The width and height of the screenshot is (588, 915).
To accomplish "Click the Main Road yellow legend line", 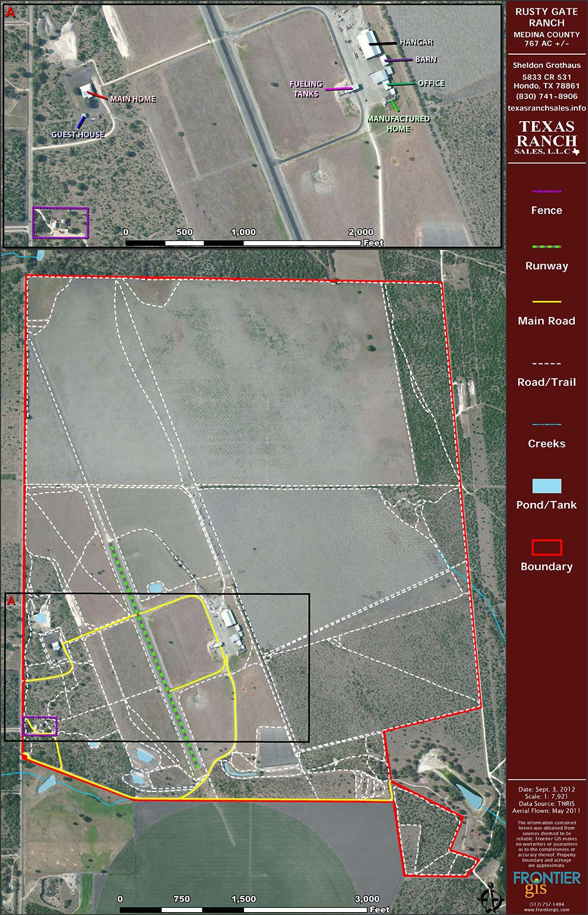I will pos(547,302).
